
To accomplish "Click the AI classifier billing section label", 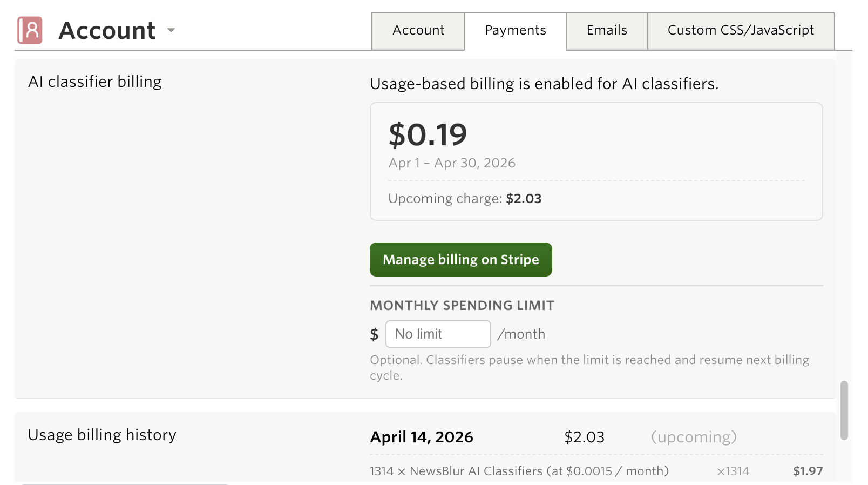I will (95, 82).
